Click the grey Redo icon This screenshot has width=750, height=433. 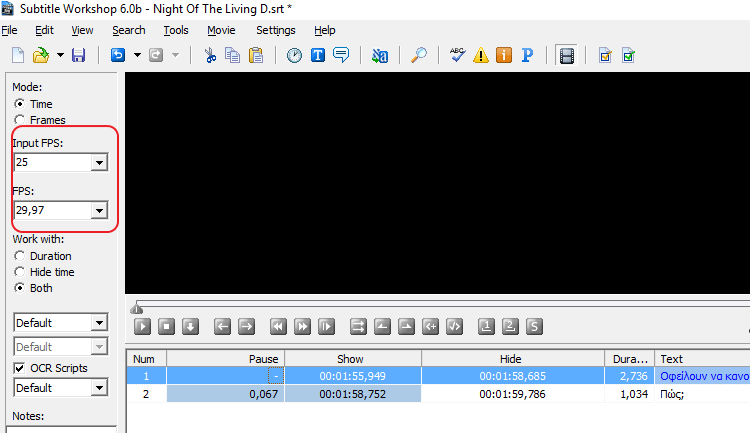[x=156, y=56]
